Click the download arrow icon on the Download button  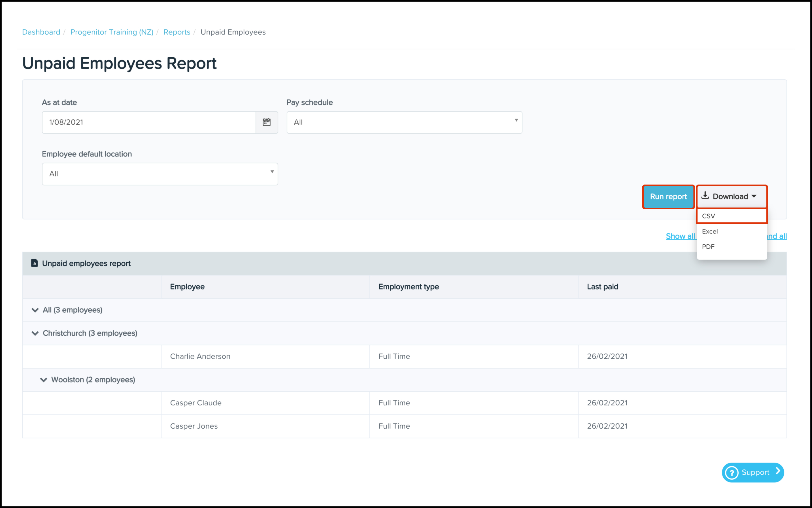point(705,196)
